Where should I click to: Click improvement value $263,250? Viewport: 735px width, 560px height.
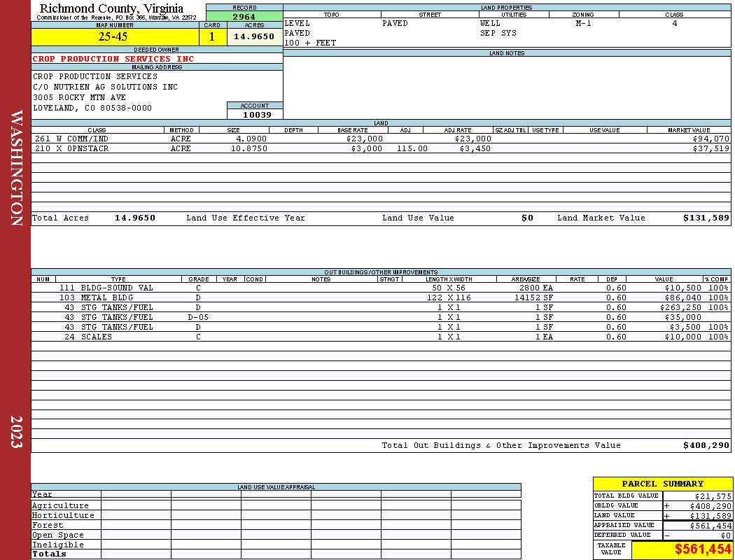coord(680,307)
